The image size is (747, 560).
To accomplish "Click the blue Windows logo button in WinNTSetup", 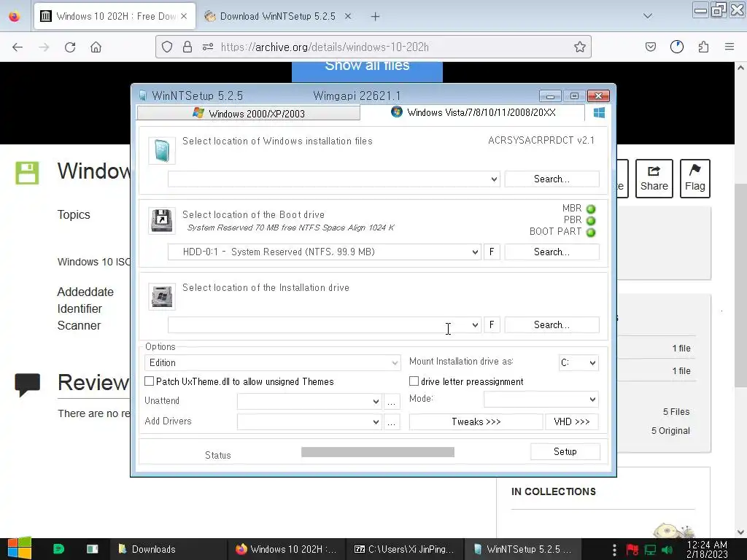I will click(600, 112).
